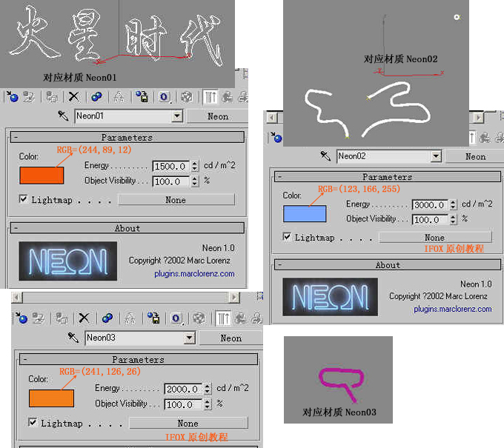Click the Energy 2000.0 spinner arrows
The width and height of the screenshot is (504, 448).
point(208,389)
